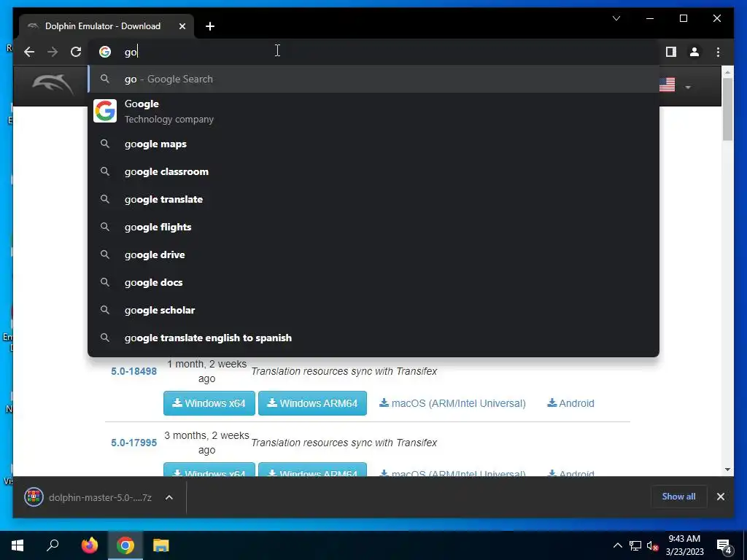Close the Dolphin Emulator tab

point(182,26)
